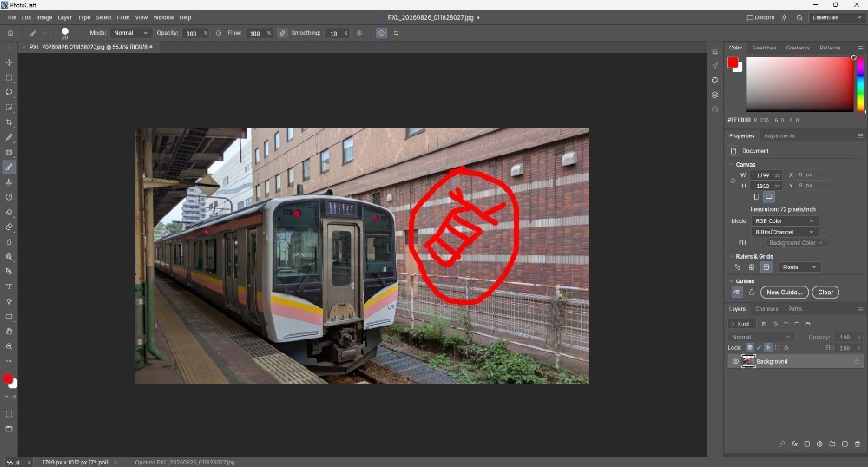The height and width of the screenshot is (467, 868).
Task: Toggle guides visibility eye in Guides section
Action: coord(737,293)
